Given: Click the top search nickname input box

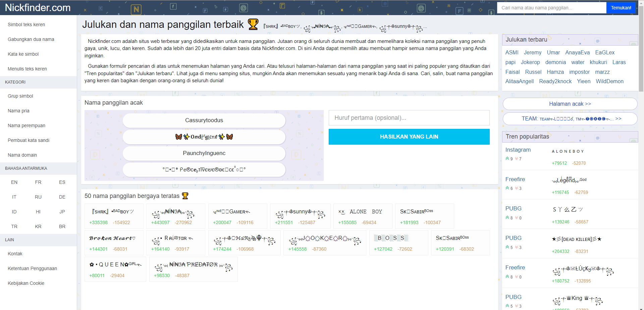Looking at the screenshot, I should point(551,8).
